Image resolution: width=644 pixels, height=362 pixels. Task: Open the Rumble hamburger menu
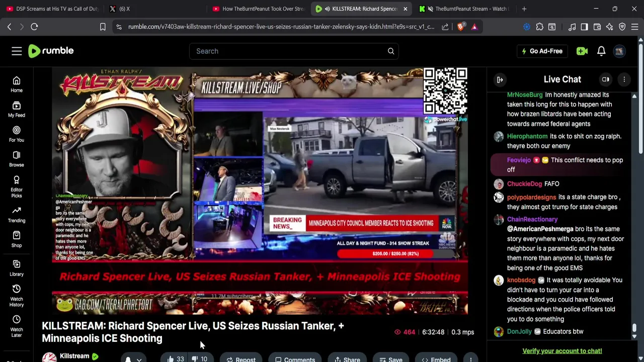pyautogui.click(x=17, y=51)
